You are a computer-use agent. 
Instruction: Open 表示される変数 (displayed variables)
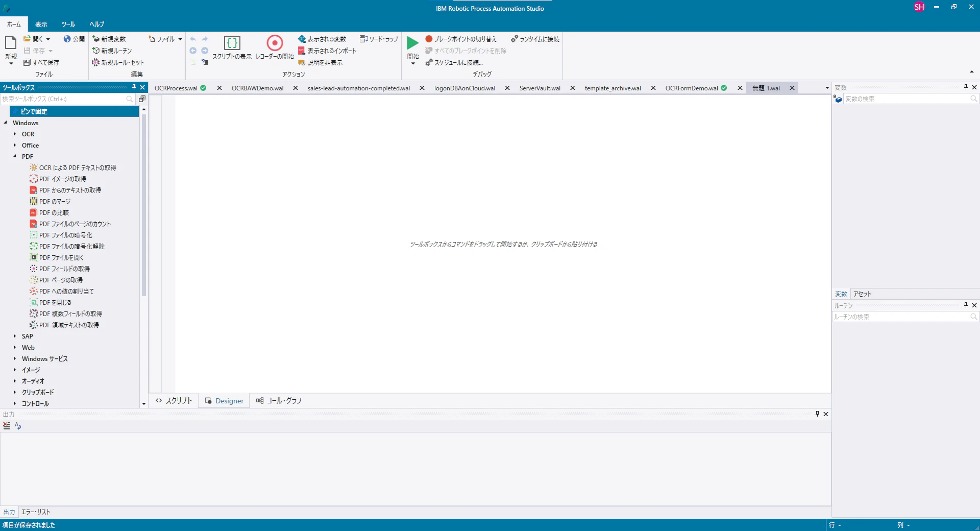click(x=322, y=39)
